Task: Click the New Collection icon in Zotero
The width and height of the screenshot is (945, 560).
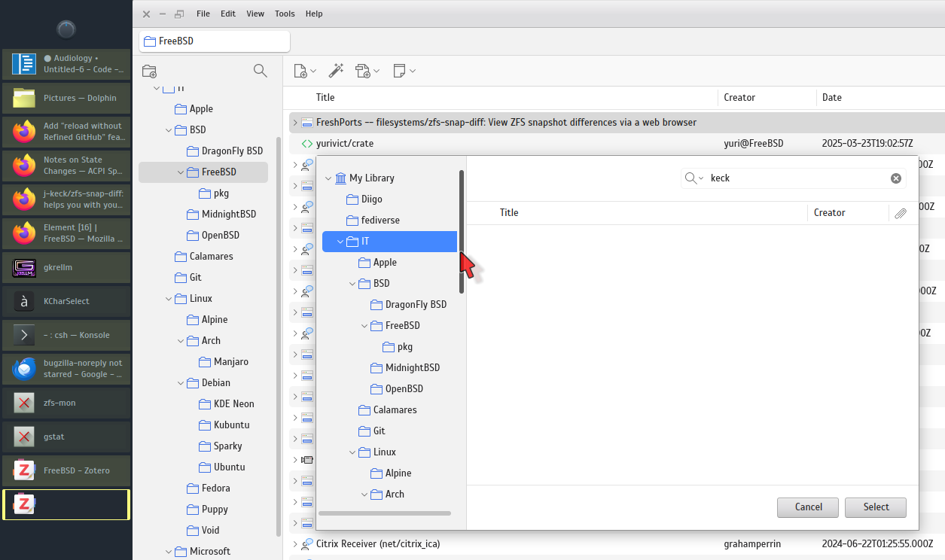Action: [149, 72]
